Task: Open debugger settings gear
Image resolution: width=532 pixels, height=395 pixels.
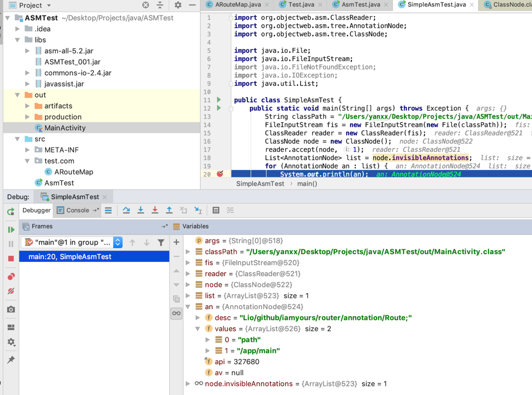Action: [x=11, y=342]
